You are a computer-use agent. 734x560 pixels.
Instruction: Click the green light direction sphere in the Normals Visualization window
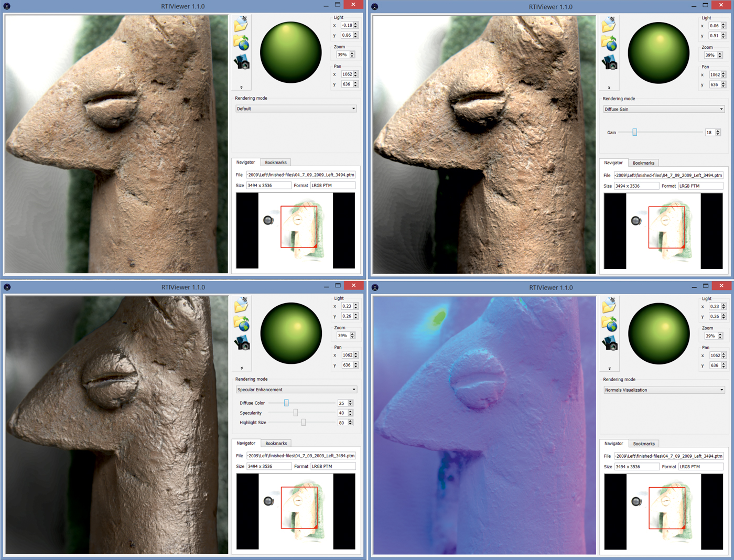[659, 333]
